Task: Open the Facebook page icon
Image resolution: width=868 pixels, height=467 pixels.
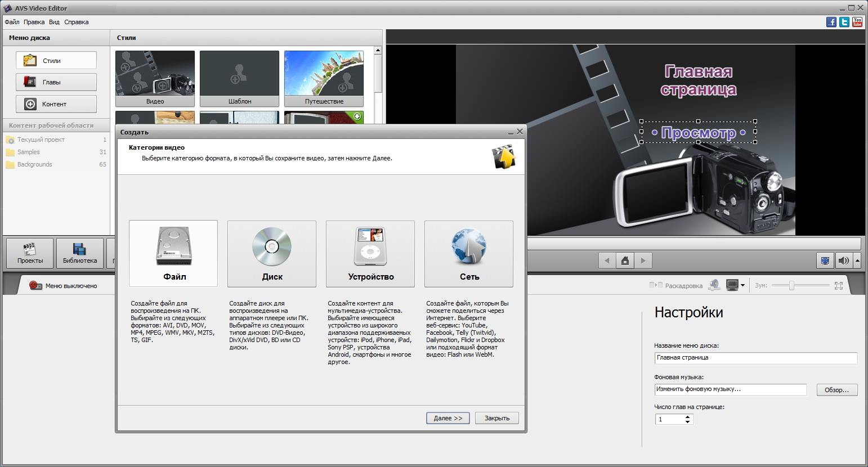Action: coord(831,22)
